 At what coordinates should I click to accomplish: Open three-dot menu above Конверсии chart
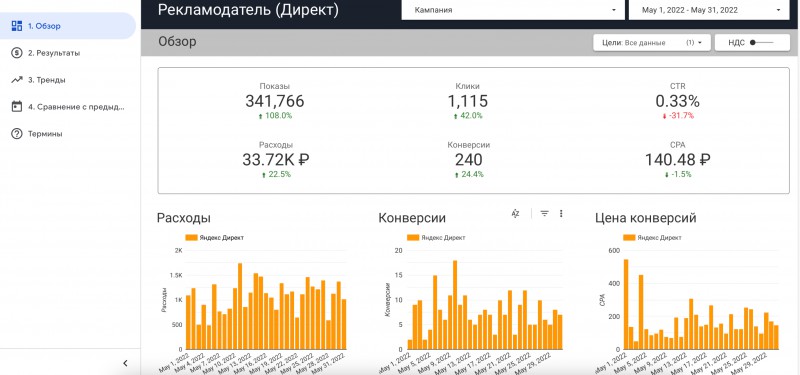point(561,214)
